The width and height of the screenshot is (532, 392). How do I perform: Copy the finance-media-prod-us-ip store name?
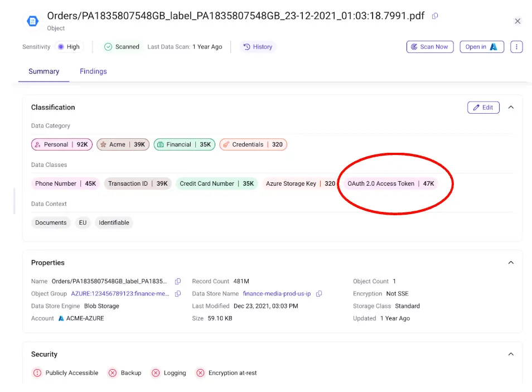pos(318,293)
